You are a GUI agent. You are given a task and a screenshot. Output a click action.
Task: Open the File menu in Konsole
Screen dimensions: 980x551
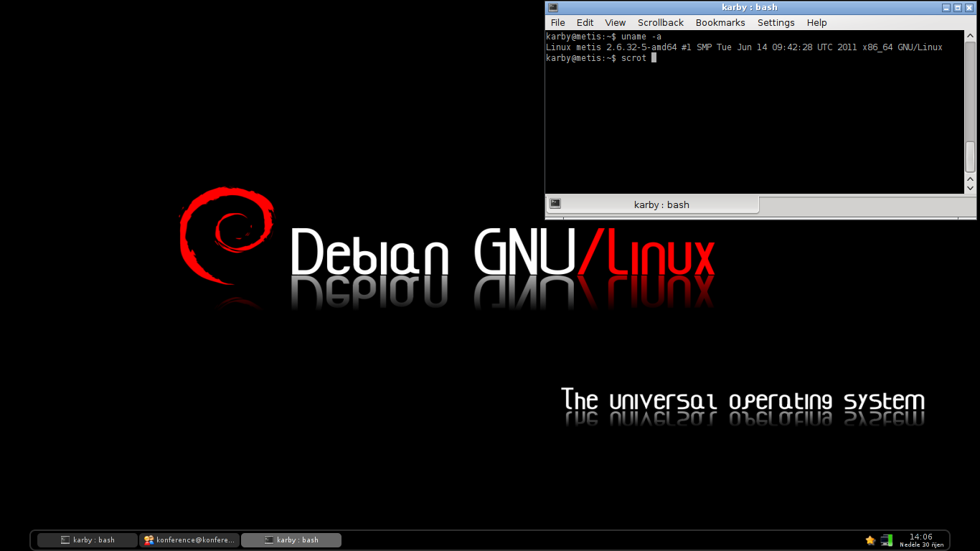point(557,23)
